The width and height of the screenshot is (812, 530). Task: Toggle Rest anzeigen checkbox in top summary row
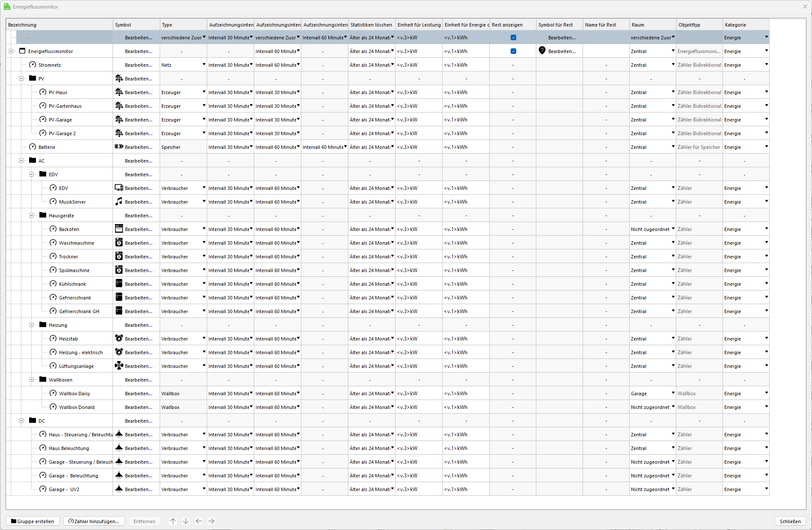(x=513, y=38)
